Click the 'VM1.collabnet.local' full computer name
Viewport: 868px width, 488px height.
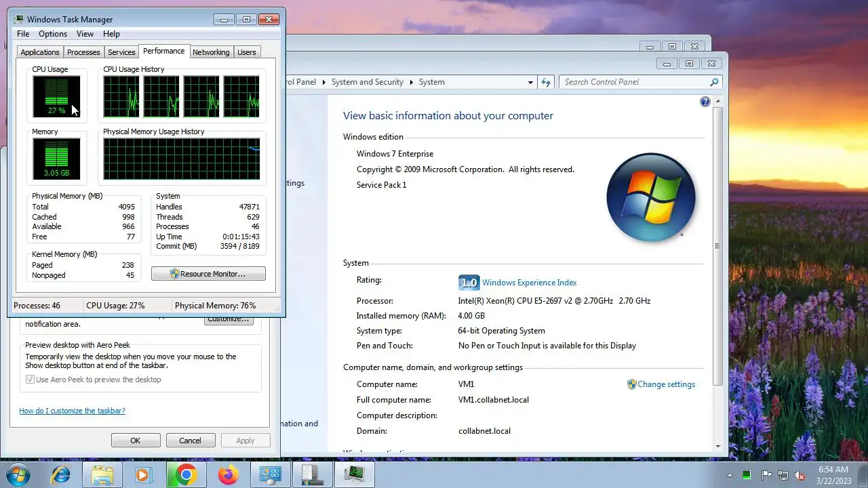coord(494,400)
